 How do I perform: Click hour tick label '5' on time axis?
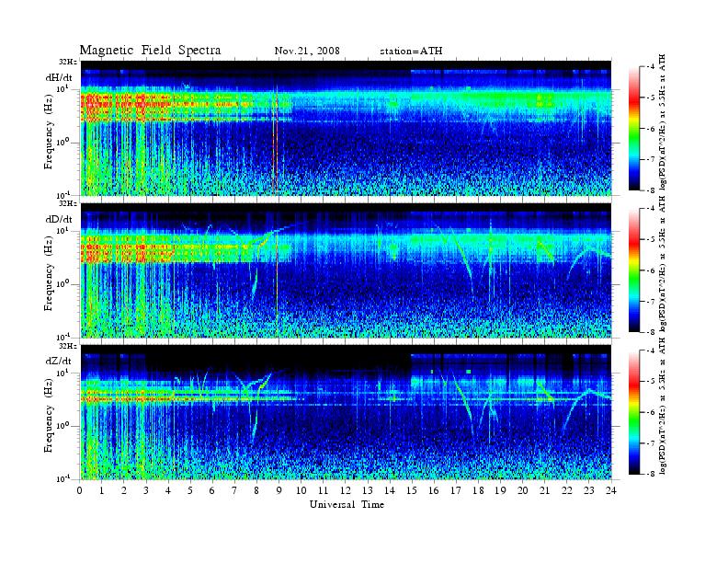point(190,490)
